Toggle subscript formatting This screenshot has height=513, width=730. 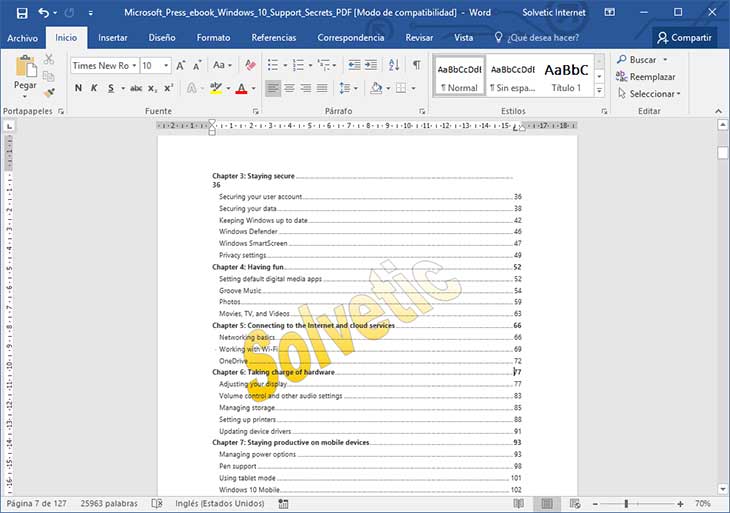pyautogui.click(x=152, y=88)
